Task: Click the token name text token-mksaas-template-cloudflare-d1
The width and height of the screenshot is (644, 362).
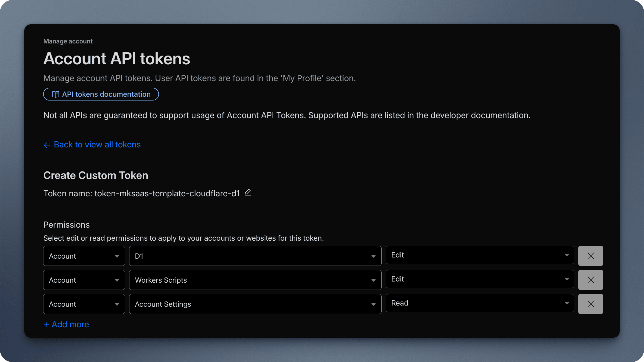Action: [x=167, y=193]
